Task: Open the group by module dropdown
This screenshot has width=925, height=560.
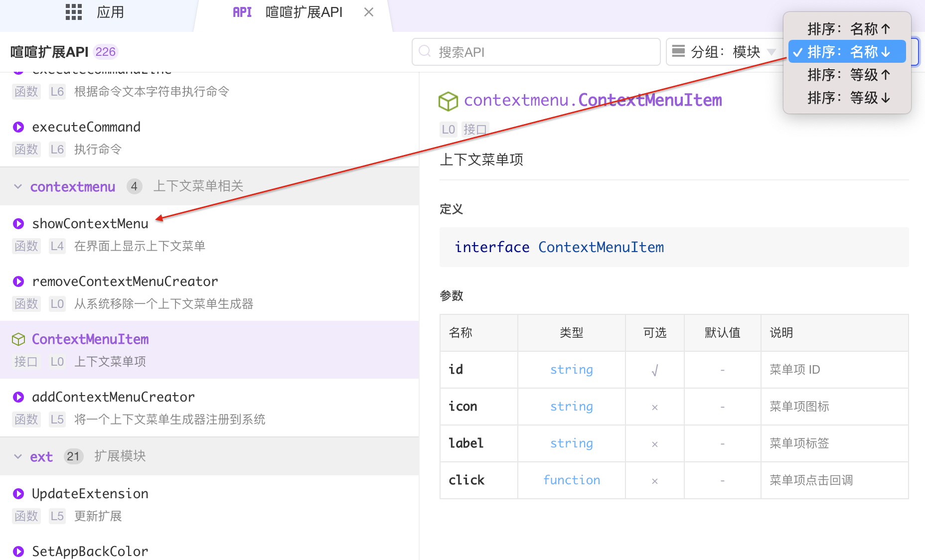Action: [724, 52]
